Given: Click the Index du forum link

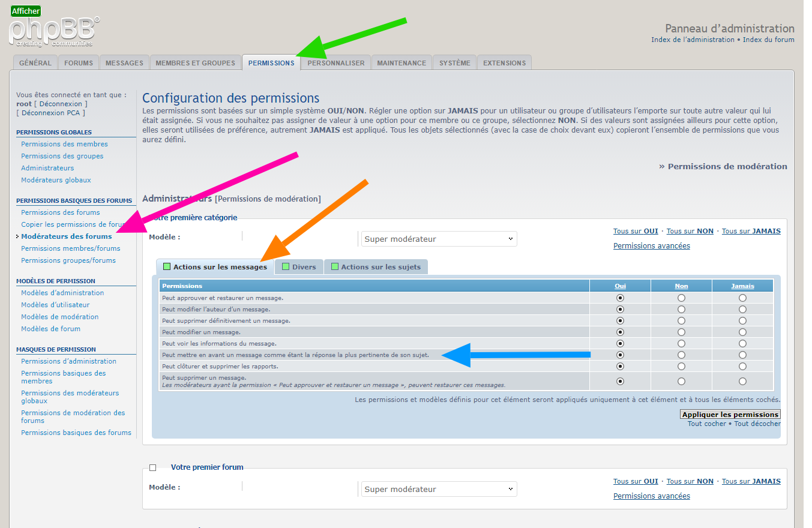Looking at the screenshot, I should coord(768,40).
